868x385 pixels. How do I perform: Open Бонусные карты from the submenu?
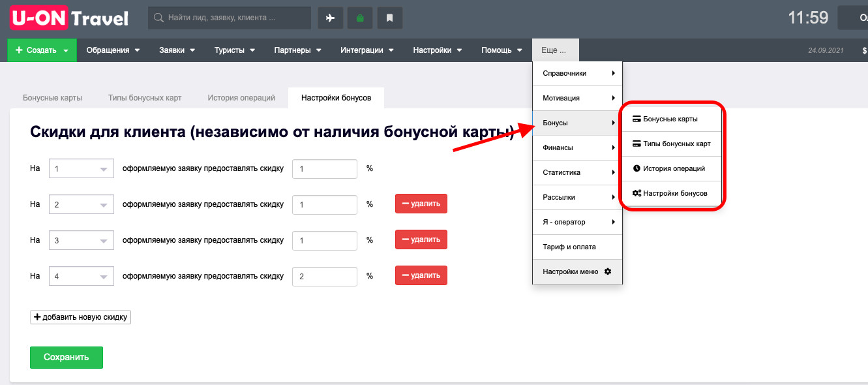coord(670,119)
